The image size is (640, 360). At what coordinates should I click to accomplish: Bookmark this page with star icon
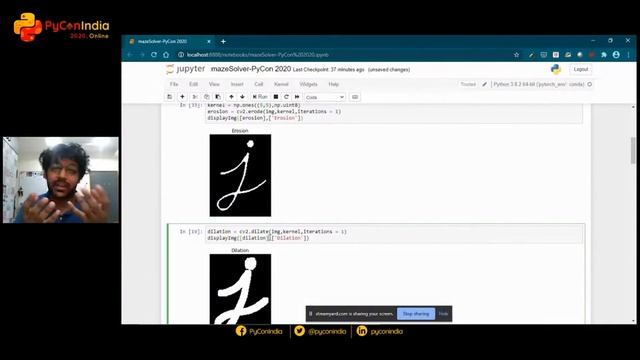[x=517, y=55]
